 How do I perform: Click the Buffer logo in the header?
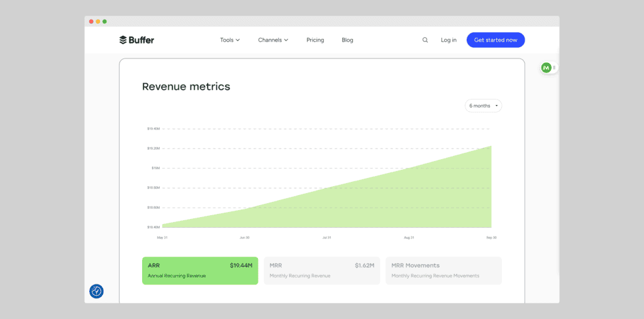click(136, 40)
